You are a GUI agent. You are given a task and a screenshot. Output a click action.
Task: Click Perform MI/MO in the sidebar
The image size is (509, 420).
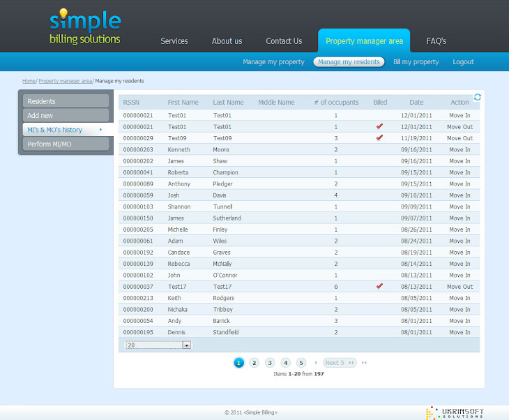pos(66,144)
